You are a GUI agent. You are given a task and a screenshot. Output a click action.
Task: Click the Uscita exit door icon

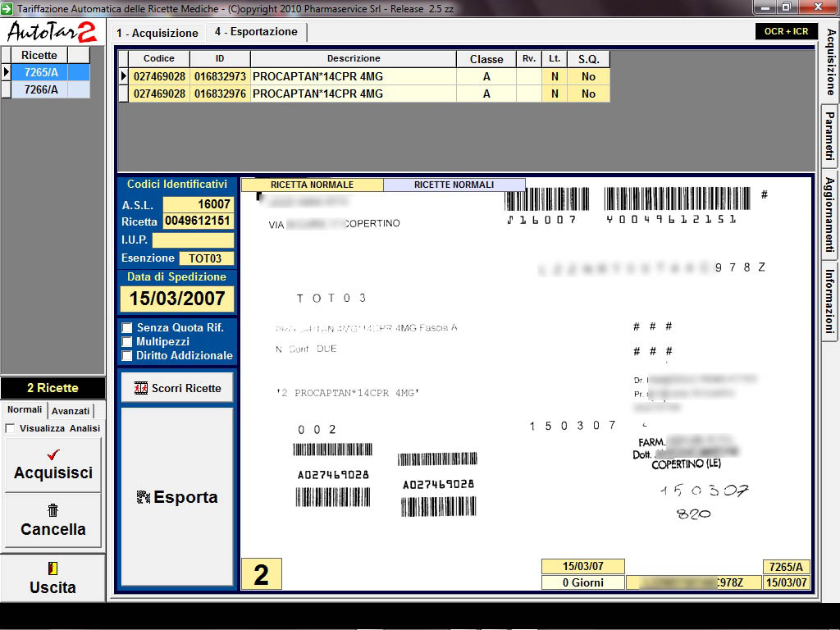pyautogui.click(x=53, y=568)
